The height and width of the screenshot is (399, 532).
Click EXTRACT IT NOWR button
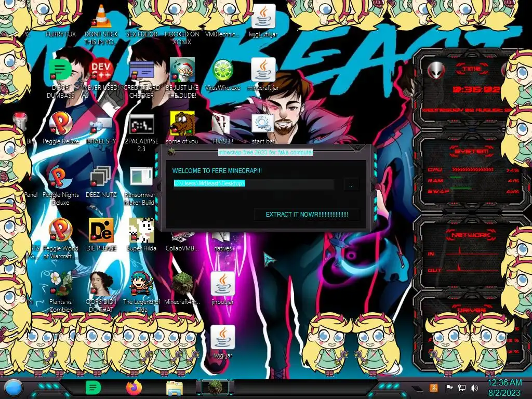pyautogui.click(x=307, y=215)
